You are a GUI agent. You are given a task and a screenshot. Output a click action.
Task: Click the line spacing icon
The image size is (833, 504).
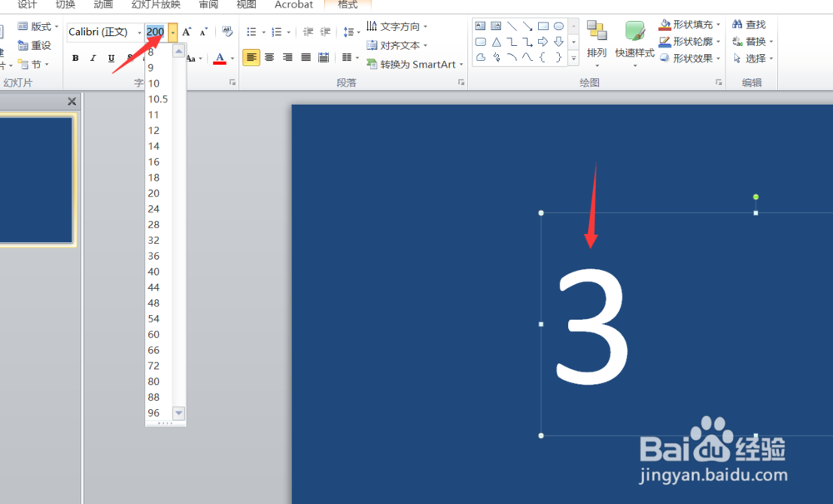pyautogui.click(x=348, y=32)
